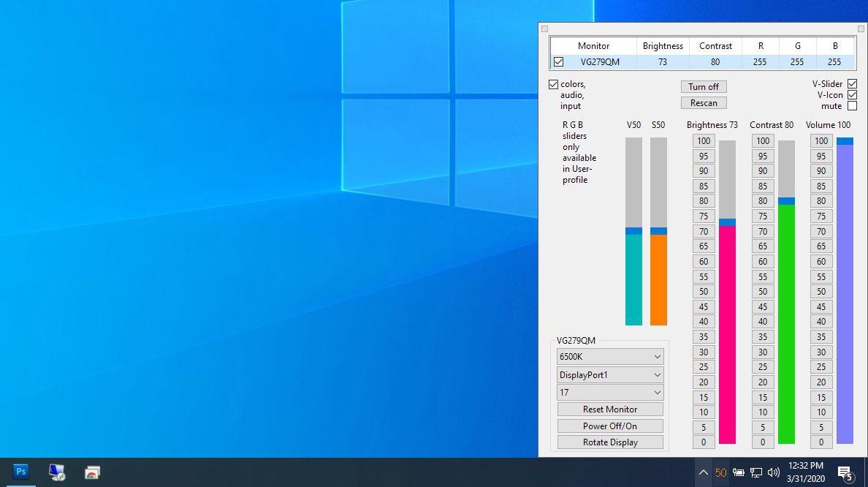This screenshot has height=487, width=868.
Task: Disable the V-Slider checkbox
Action: (852, 83)
